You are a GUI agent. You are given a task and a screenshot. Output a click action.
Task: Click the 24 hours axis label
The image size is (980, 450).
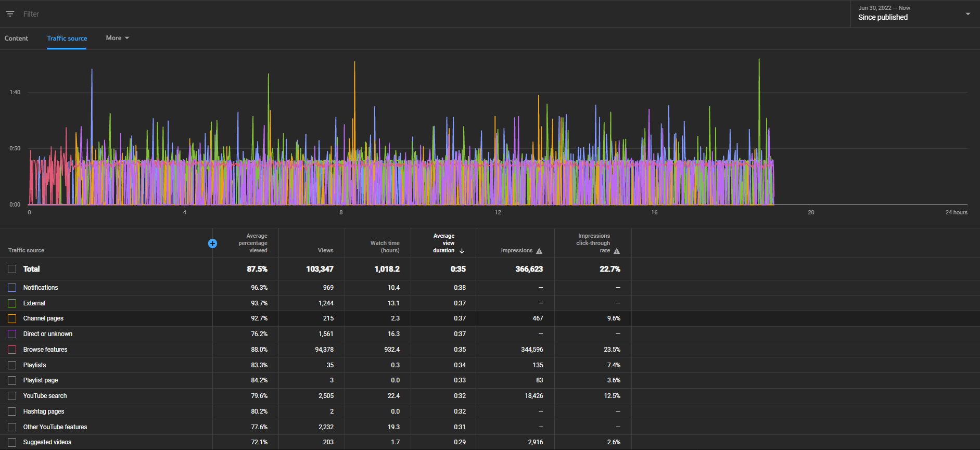[x=957, y=212]
